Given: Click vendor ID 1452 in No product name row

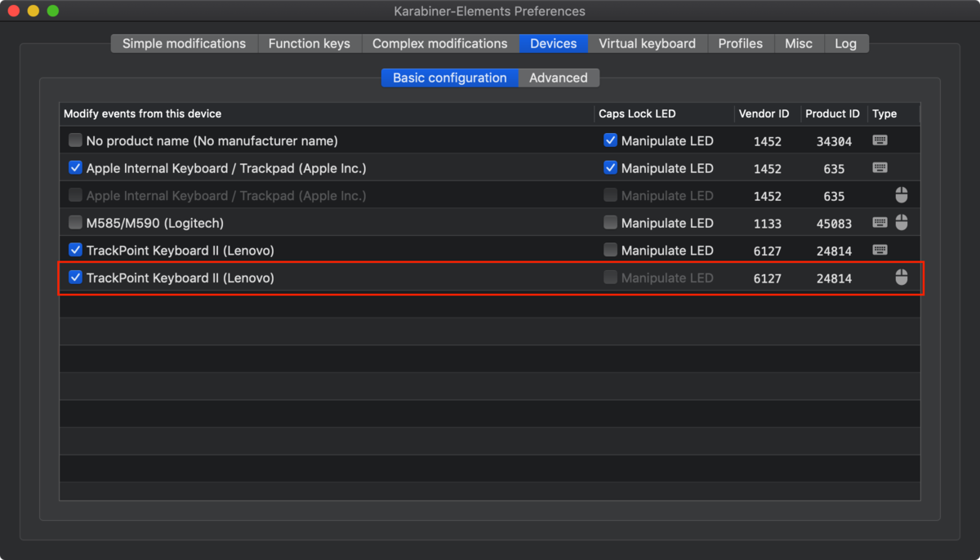Looking at the screenshot, I should [x=767, y=141].
